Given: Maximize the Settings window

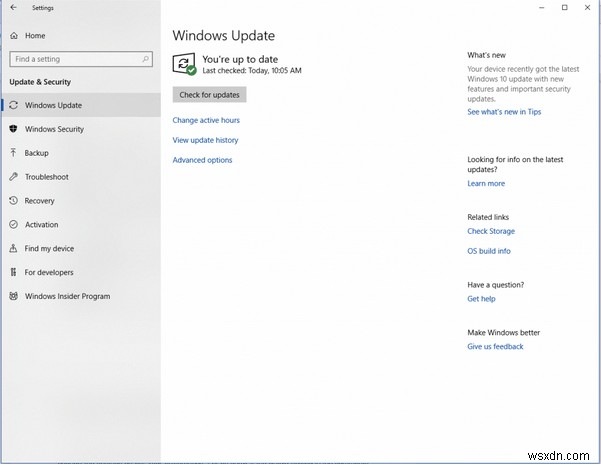Looking at the screenshot, I should pyautogui.click(x=565, y=7).
